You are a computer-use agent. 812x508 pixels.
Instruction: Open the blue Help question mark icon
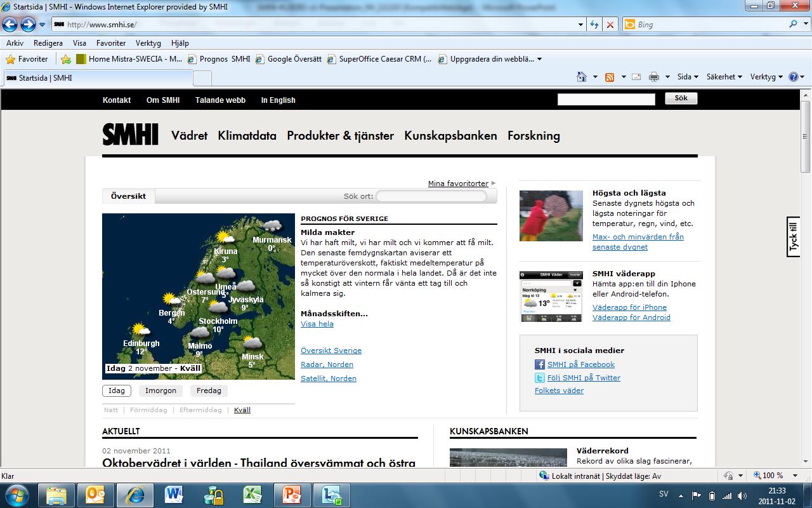click(x=793, y=77)
